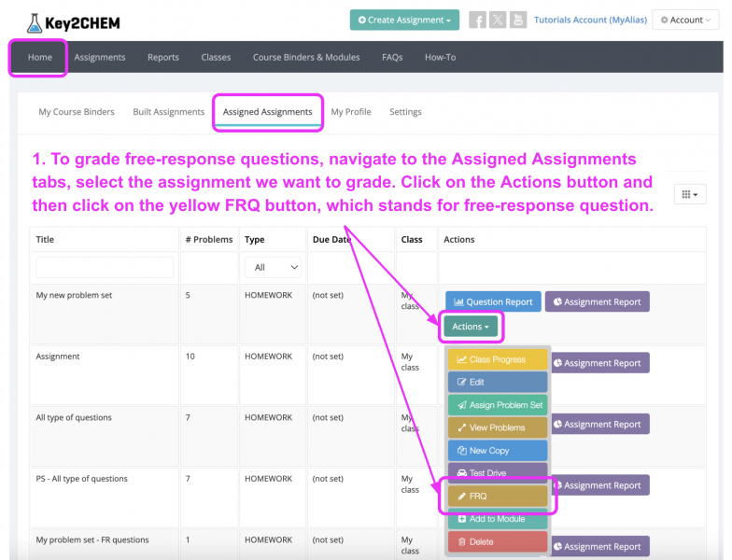
Task: Click the red Delete option
Action: pos(498,541)
